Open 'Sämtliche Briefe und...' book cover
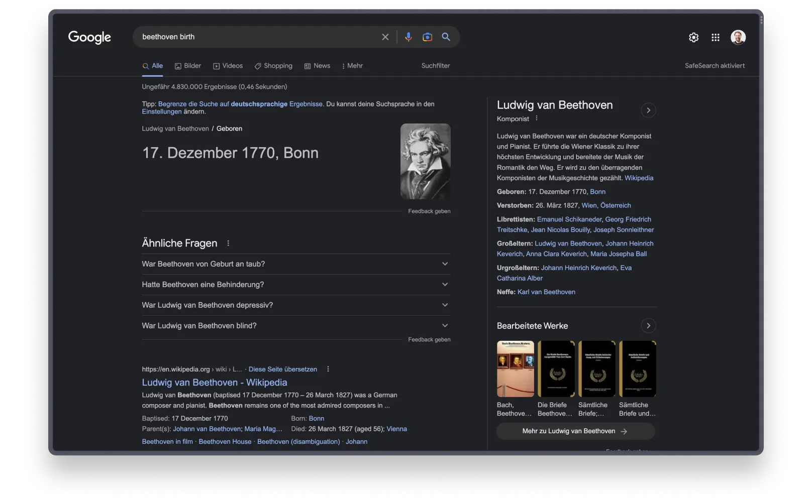812x504 pixels. [x=638, y=369]
